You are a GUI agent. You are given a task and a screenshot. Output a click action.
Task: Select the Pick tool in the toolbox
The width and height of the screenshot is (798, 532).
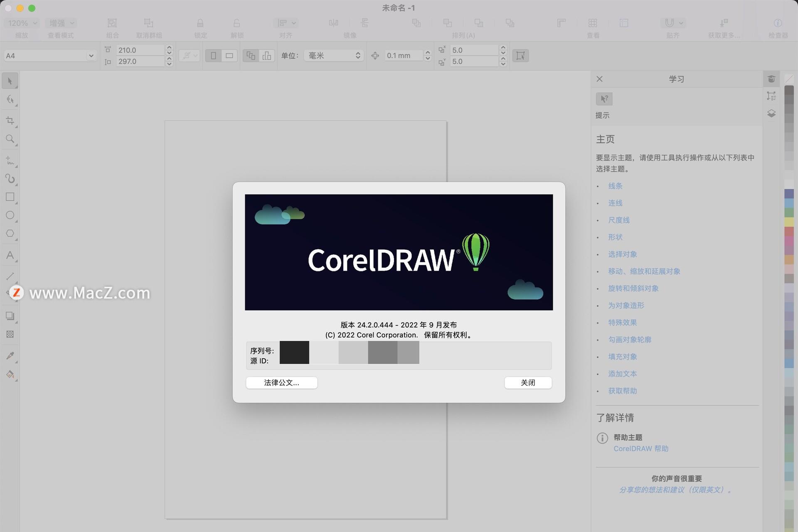[10, 81]
